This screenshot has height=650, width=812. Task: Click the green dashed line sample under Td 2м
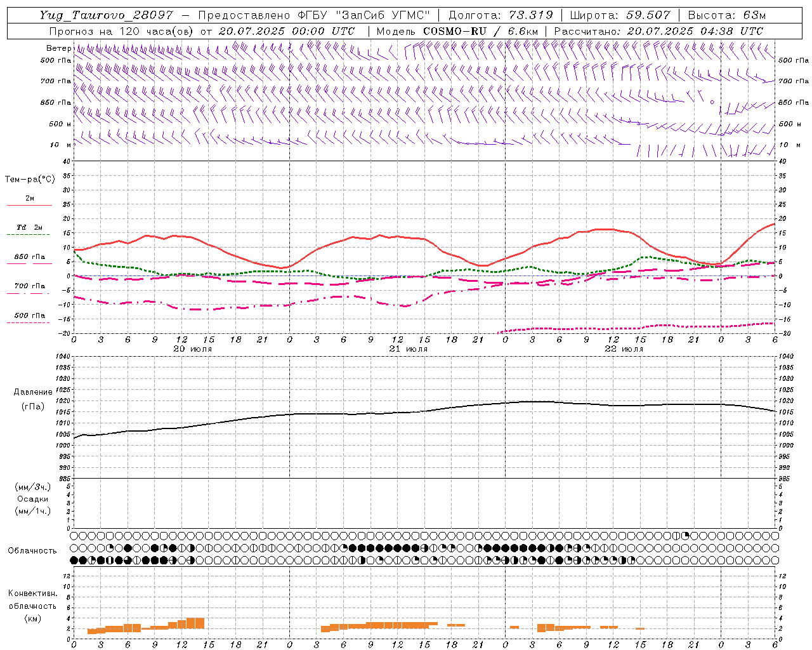[28, 234]
